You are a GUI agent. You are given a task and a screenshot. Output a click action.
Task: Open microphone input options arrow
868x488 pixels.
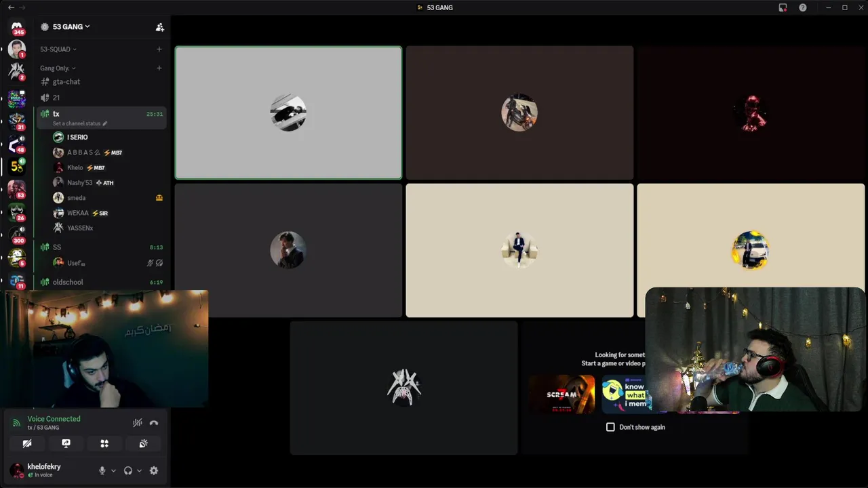click(x=113, y=470)
